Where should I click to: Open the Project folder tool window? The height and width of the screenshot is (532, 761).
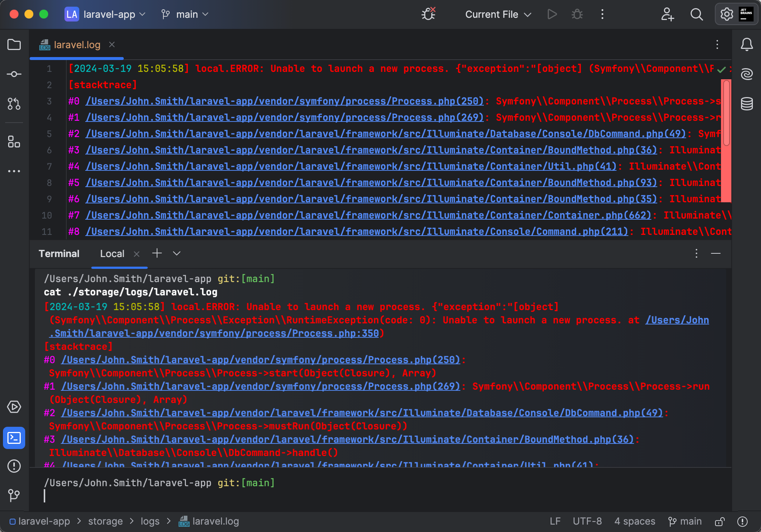tap(14, 45)
